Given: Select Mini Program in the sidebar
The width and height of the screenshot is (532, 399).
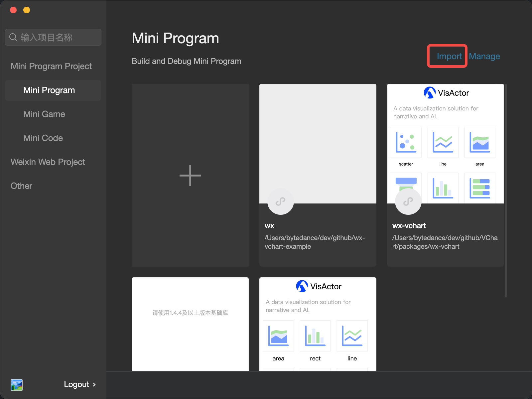Looking at the screenshot, I should point(53,90).
